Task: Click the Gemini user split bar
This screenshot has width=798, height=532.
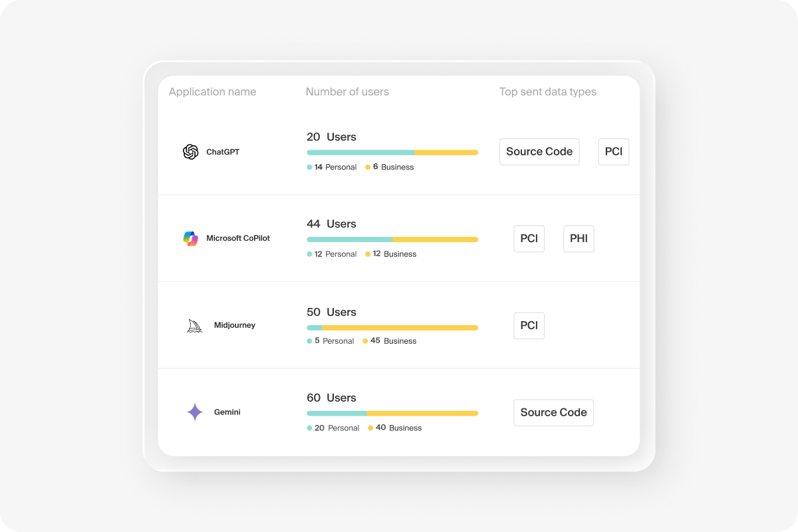Action: click(392, 414)
